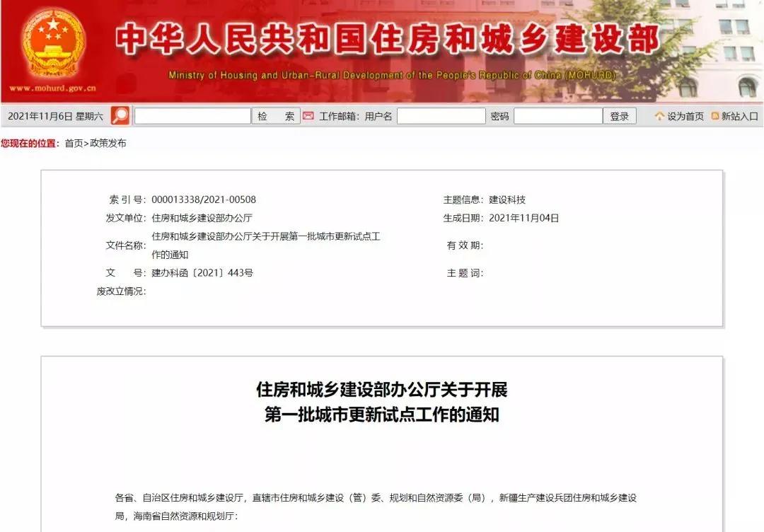
Task: Click the date 2021年11月6日 星期六
Action: [56, 117]
